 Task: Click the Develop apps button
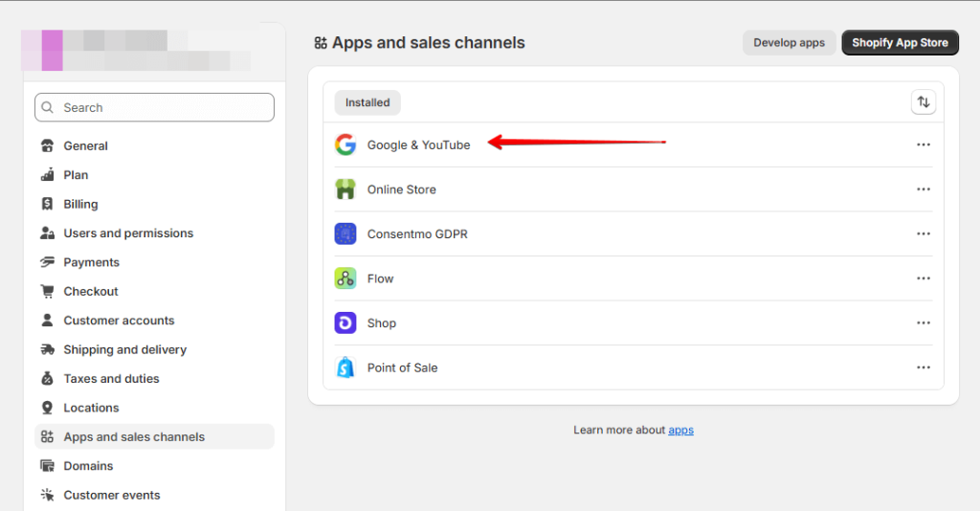click(x=789, y=42)
